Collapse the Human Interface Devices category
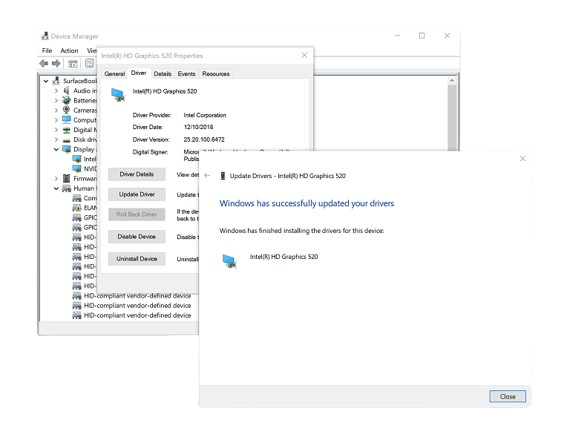 pos(56,188)
